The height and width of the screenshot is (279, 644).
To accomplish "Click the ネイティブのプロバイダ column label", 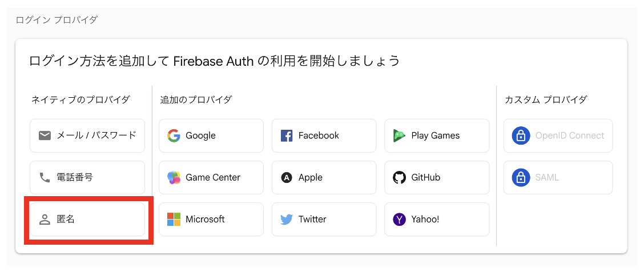I will point(80,99).
